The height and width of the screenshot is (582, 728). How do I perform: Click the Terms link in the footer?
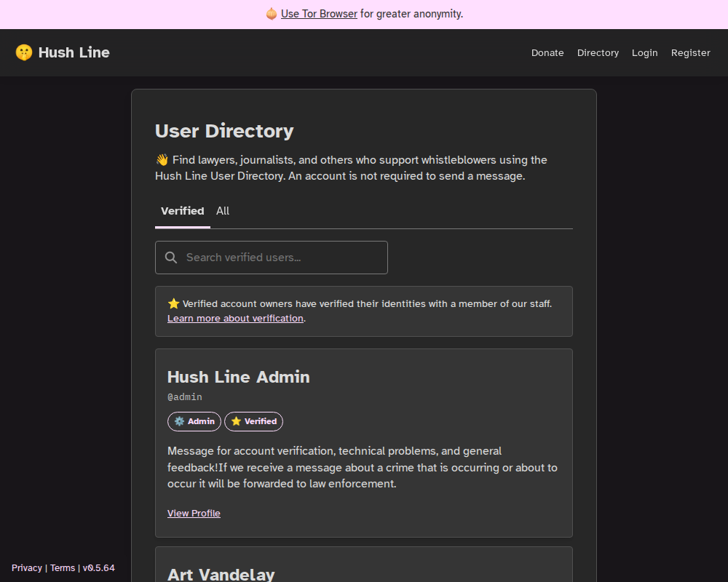click(x=62, y=567)
